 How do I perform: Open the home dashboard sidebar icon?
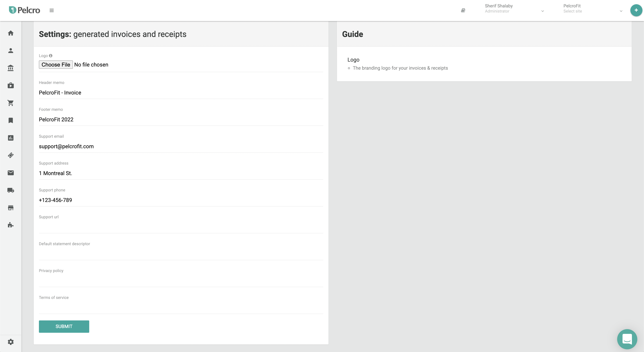click(x=11, y=33)
